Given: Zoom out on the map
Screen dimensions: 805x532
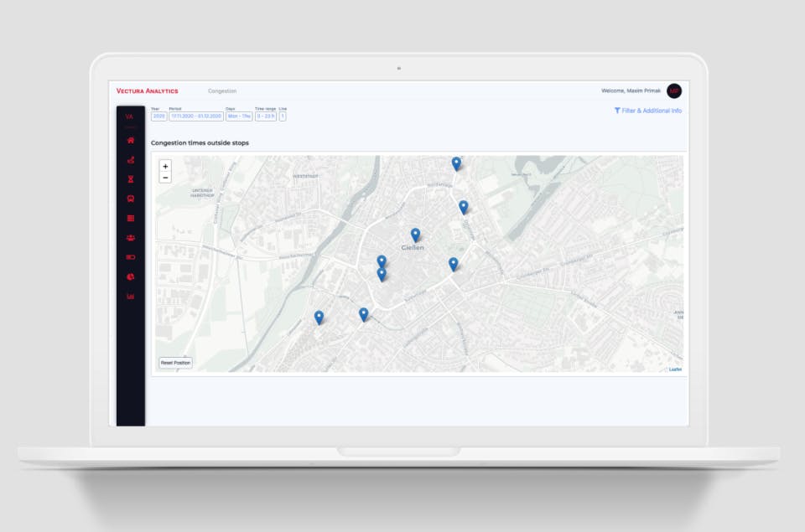Looking at the screenshot, I should point(165,178).
